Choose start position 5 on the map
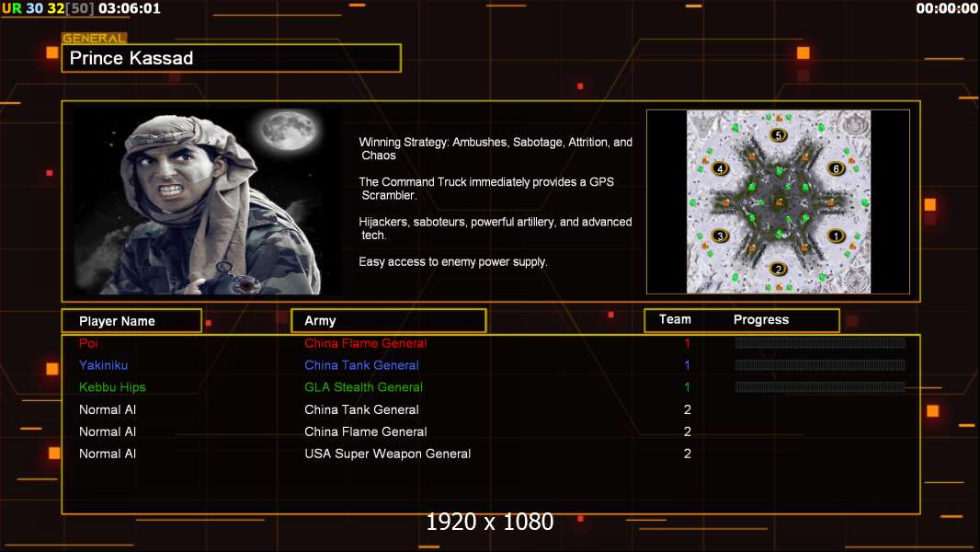 tap(778, 135)
